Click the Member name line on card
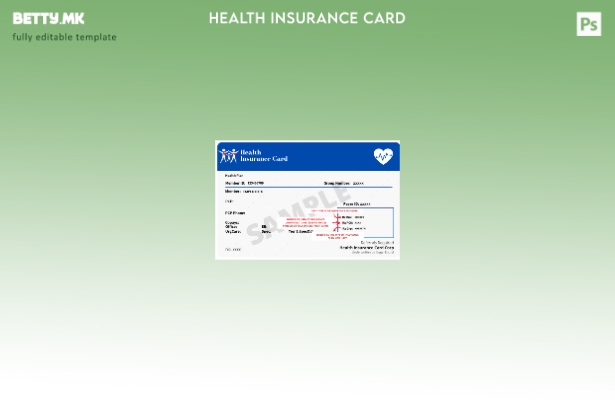 click(x=244, y=191)
